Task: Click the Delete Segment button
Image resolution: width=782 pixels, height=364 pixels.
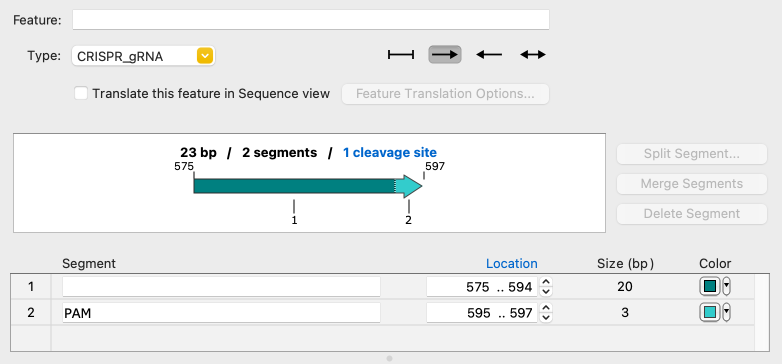Action: (x=692, y=214)
